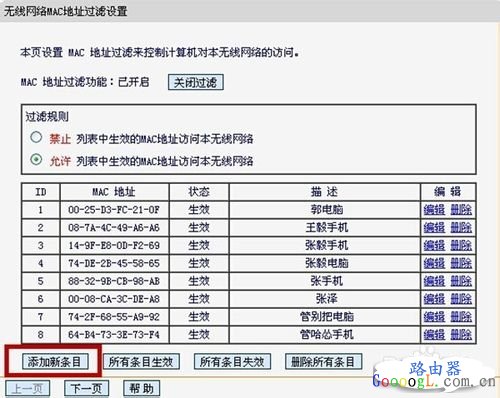Delete the 张泽 entry
Image resolution: width=500 pixels, height=398 pixels.
[461, 299]
